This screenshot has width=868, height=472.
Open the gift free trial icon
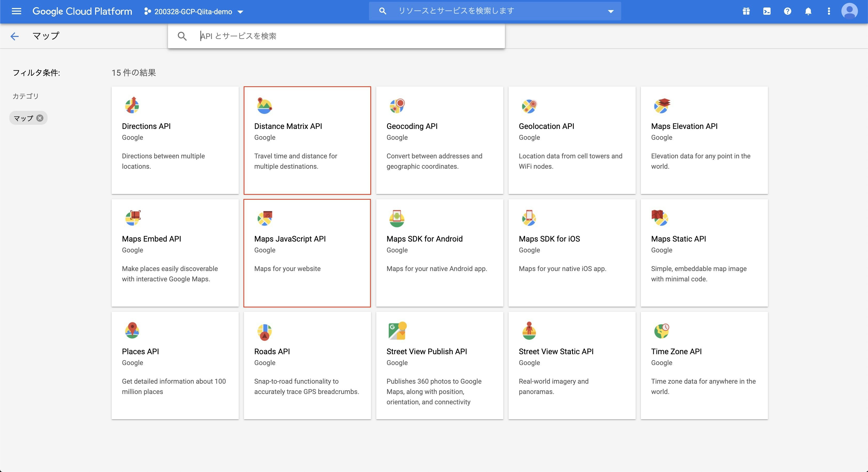(746, 11)
